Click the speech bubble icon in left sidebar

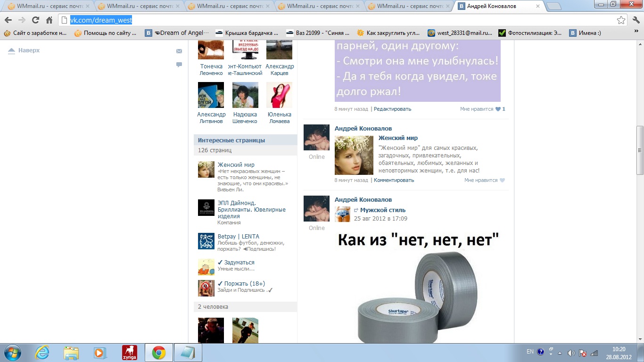point(179,65)
